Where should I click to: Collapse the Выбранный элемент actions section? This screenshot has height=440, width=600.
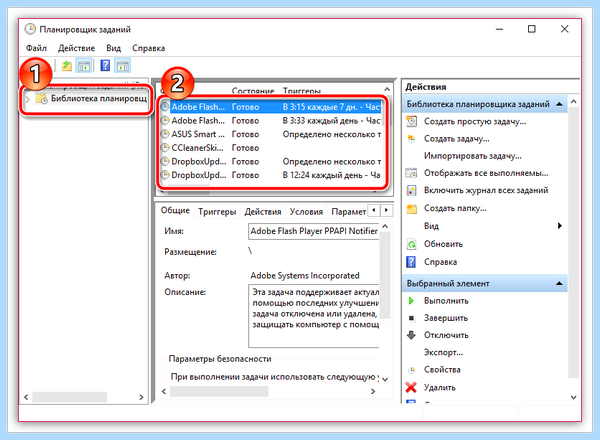click(x=559, y=284)
